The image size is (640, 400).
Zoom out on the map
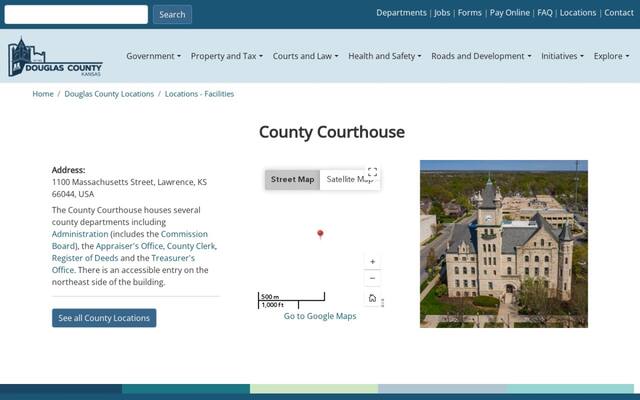[x=372, y=278]
